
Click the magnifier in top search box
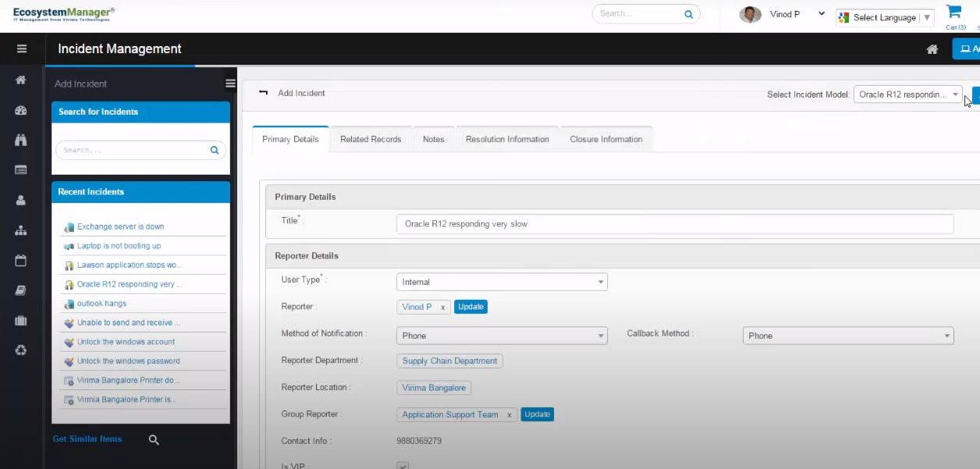[x=688, y=14]
